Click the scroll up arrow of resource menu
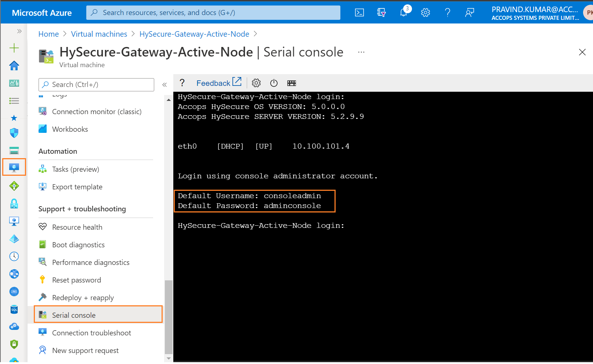This screenshot has height=364, width=593. pos(169,100)
